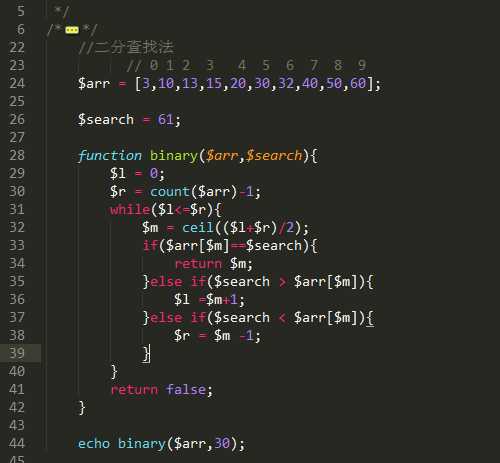
Task: Click '$m' variable on line 32
Action: pos(150,228)
